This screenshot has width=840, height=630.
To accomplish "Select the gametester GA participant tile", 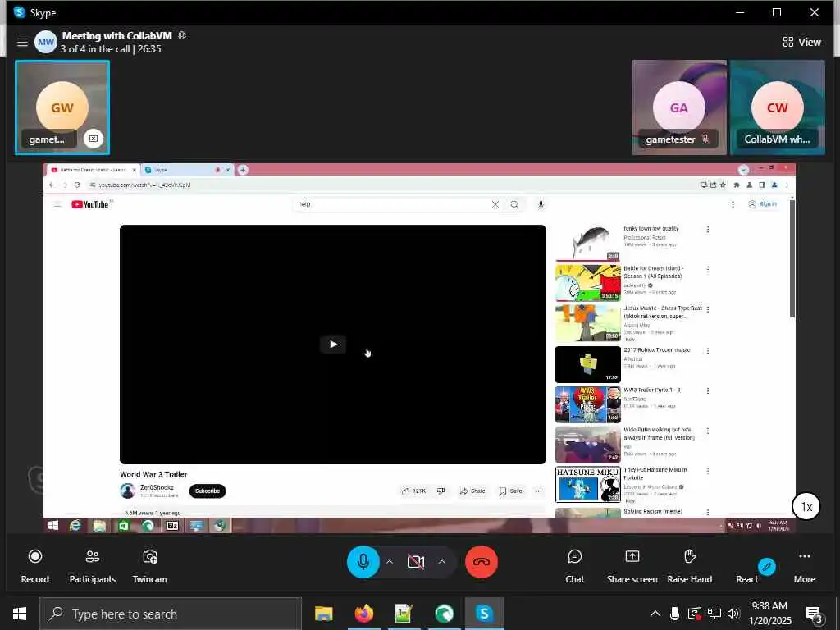I will click(678, 107).
